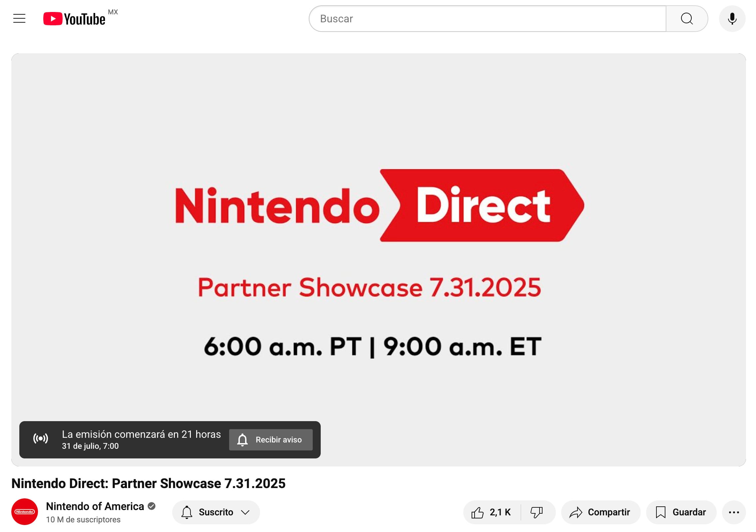
Task: Click the verified checkmark badge
Action: 152,506
